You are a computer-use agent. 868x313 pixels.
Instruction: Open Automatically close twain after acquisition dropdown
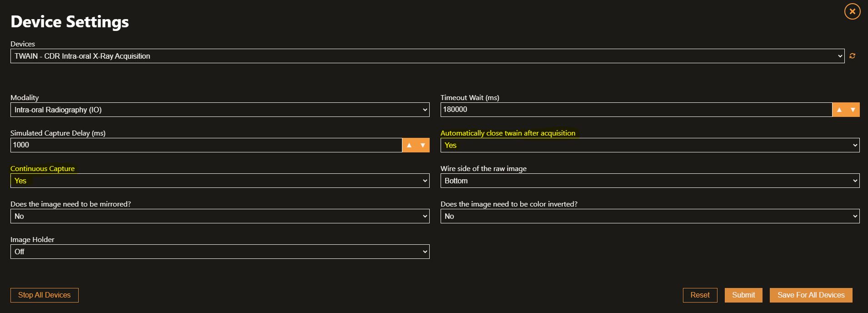(650, 145)
